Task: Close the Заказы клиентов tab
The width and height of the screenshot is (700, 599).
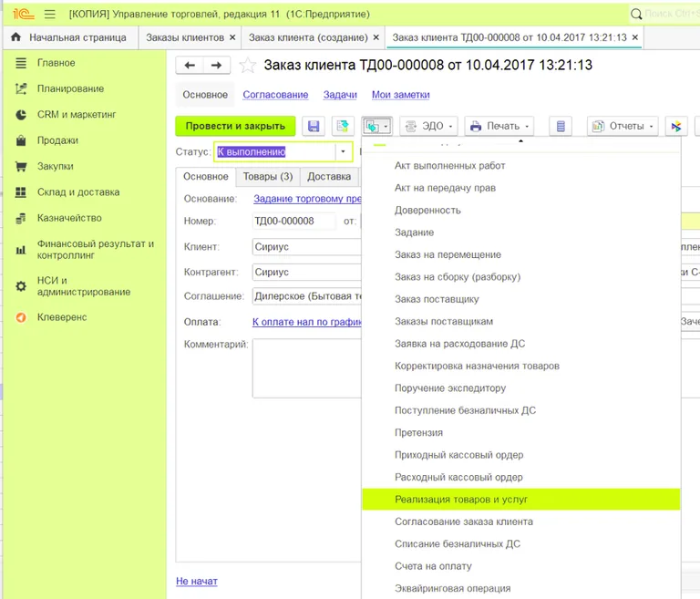Action: tap(232, 37)
